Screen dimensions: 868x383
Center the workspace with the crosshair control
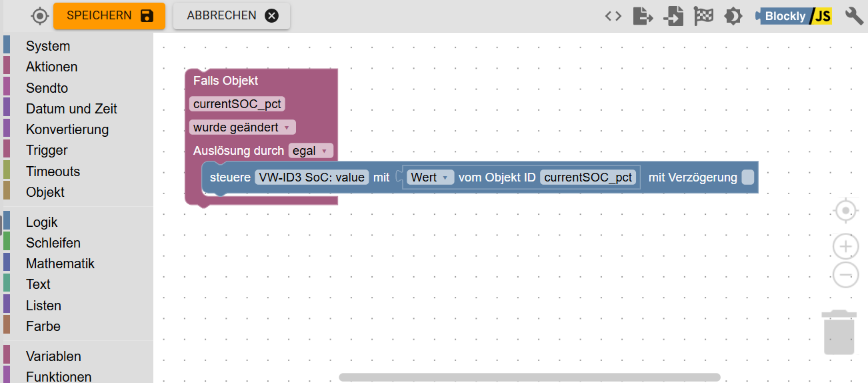click(x=846, y=211)
